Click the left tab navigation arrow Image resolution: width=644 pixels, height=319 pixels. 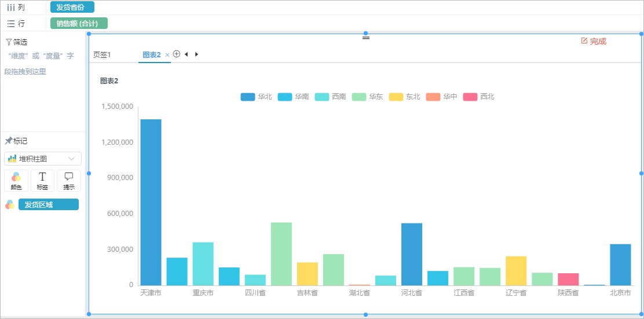click(186, 54)
